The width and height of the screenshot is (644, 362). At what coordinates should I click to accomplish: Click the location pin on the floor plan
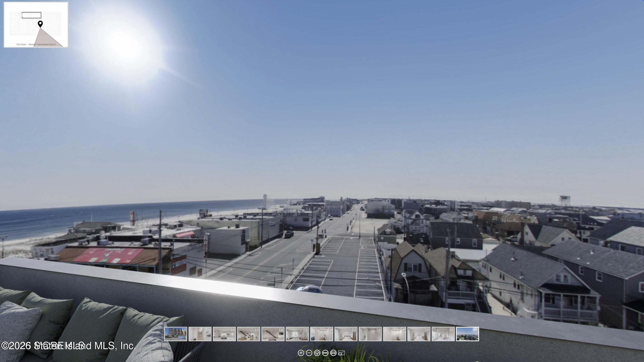coord(40,24)
